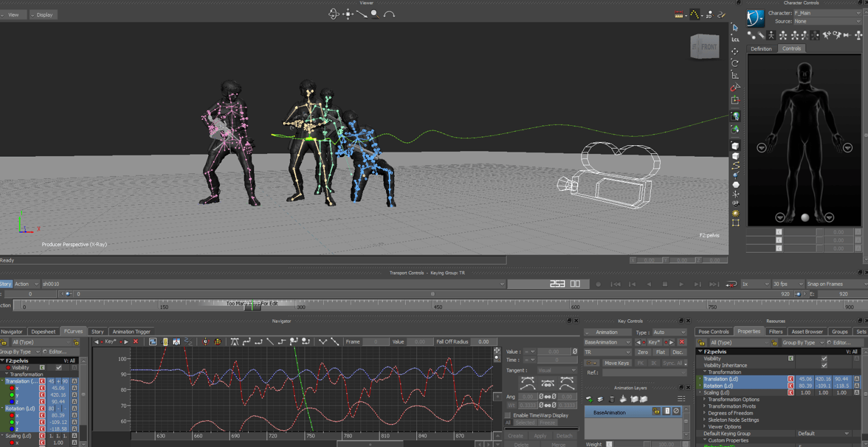Select the Translate tool in viewer toolbar
Screen dimensions: 868x447
(735, 52)
